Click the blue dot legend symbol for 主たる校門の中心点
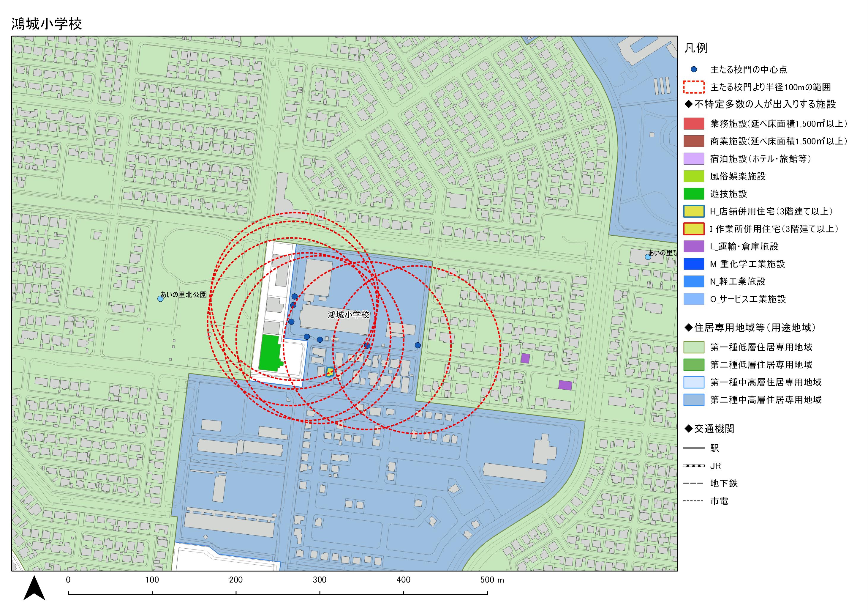Screen dimensions: 868x614 (x=694, y=70)
